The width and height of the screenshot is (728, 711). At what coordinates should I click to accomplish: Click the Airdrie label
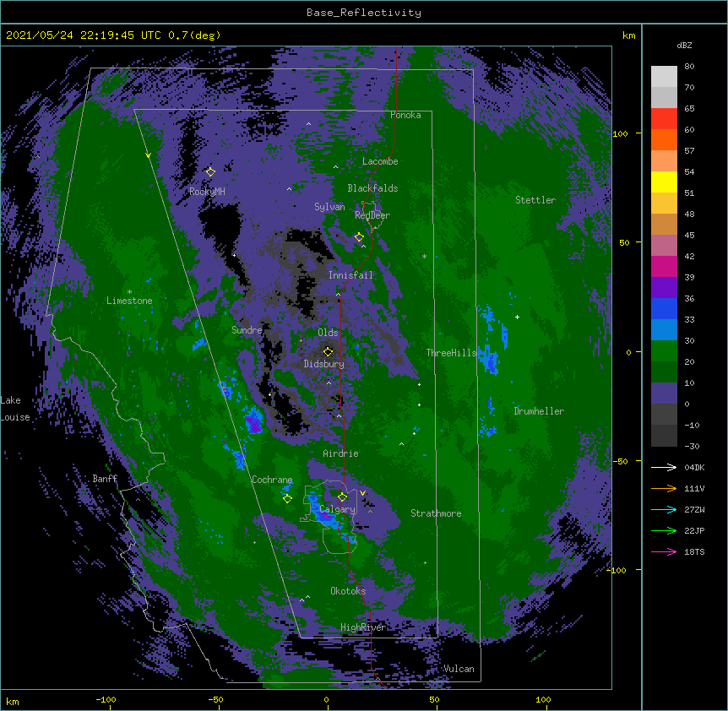(x=341, y=453)
